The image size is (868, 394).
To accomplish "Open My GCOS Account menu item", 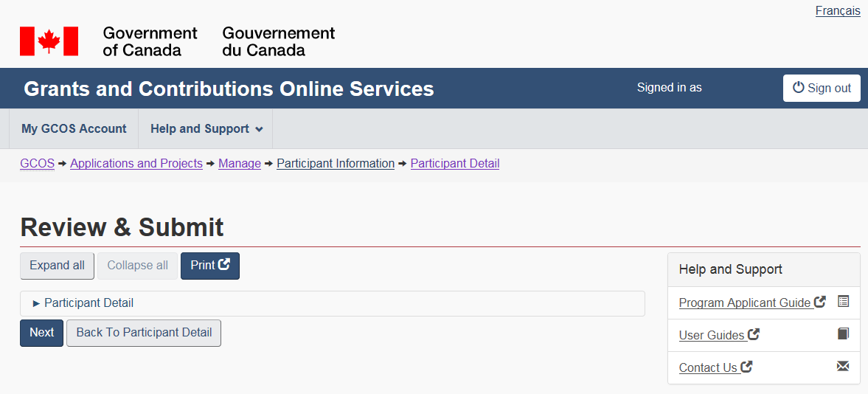I will pos(74,129).
